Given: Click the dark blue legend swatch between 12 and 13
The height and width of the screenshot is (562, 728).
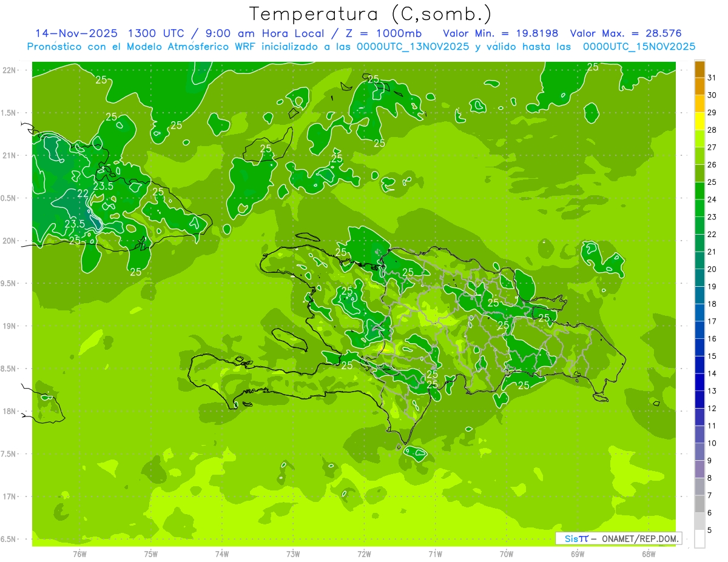Looking at the screenshot, I should (x=699, y=400).
